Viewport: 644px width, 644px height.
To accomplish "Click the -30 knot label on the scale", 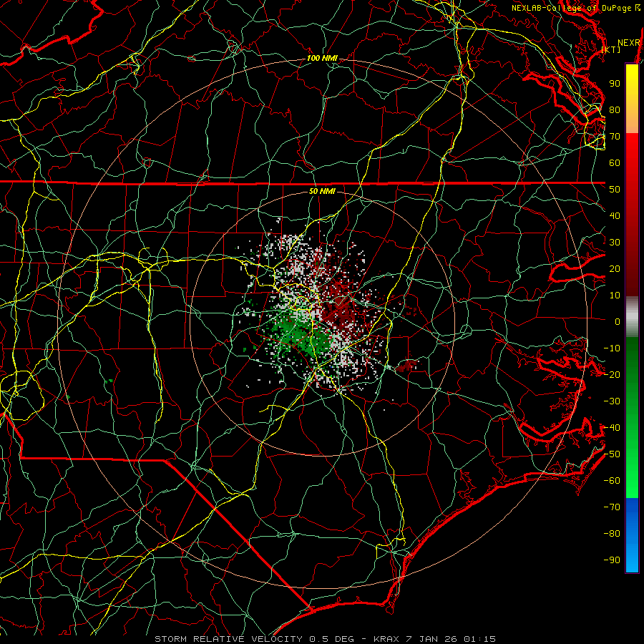I will tap(612, 401).
